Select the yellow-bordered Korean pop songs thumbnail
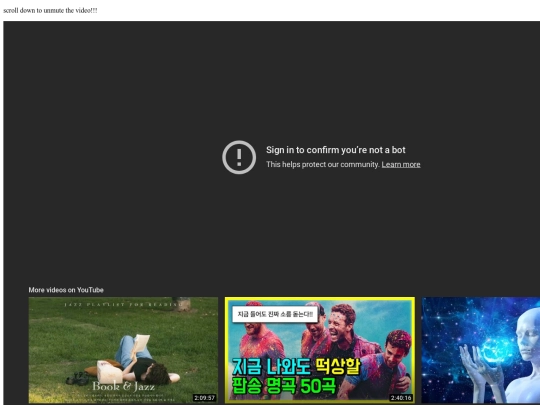This screenshot has width=540, height=405. 320,350
